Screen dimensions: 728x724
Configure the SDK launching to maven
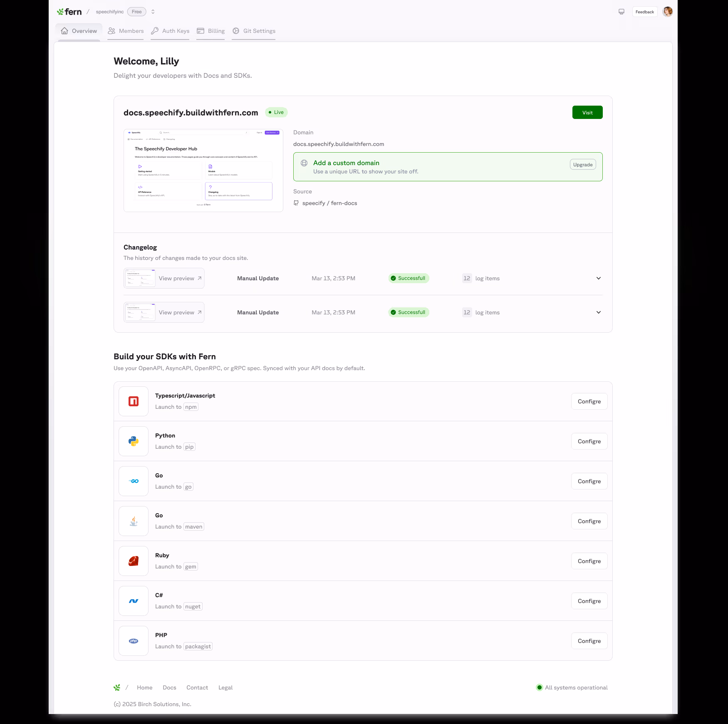click(589, 521)
